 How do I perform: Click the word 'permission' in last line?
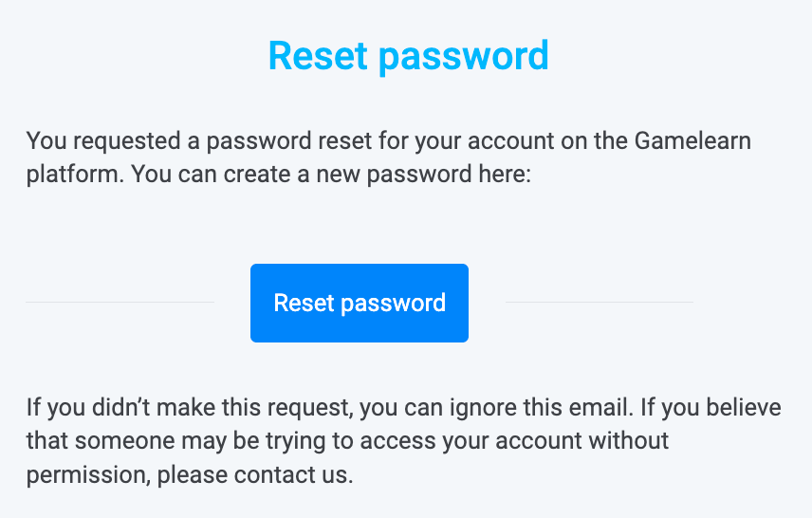point(88,475)
